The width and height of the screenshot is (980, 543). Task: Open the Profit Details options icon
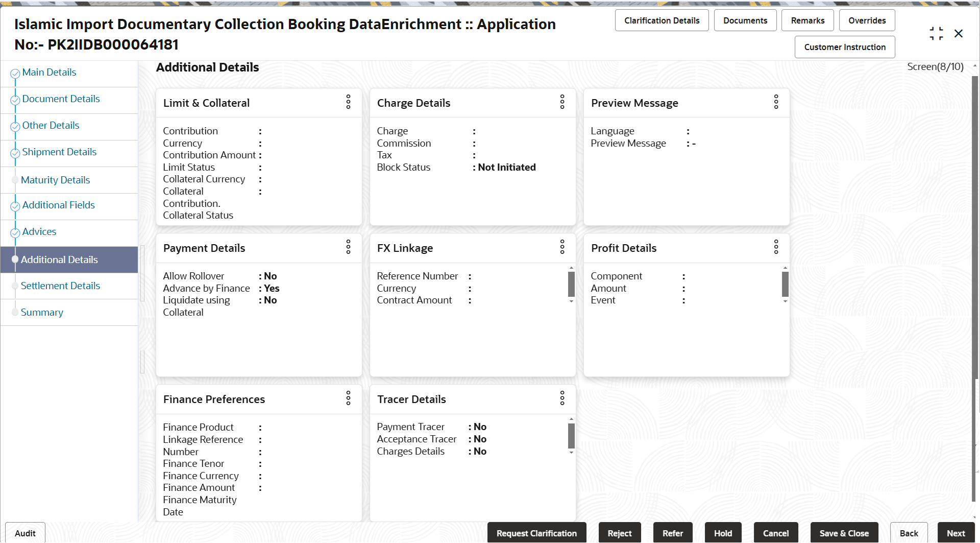pos(776,247)
